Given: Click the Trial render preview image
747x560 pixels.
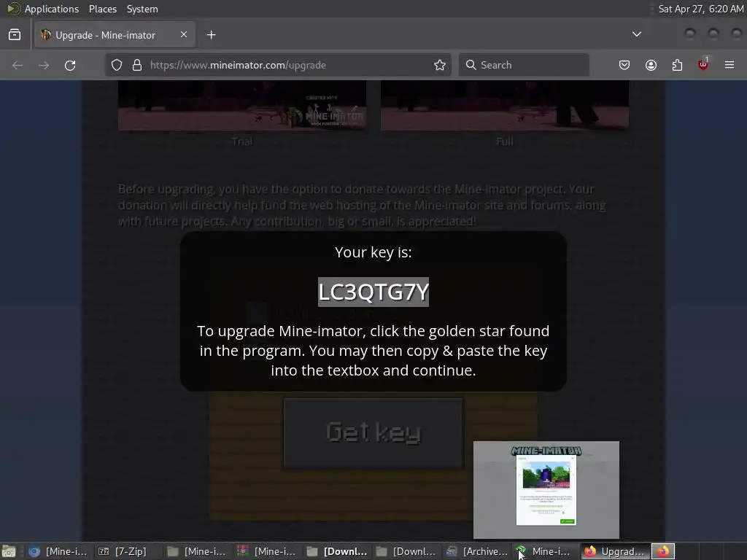Looking at the screenshot, I should (x=242, y=105).
